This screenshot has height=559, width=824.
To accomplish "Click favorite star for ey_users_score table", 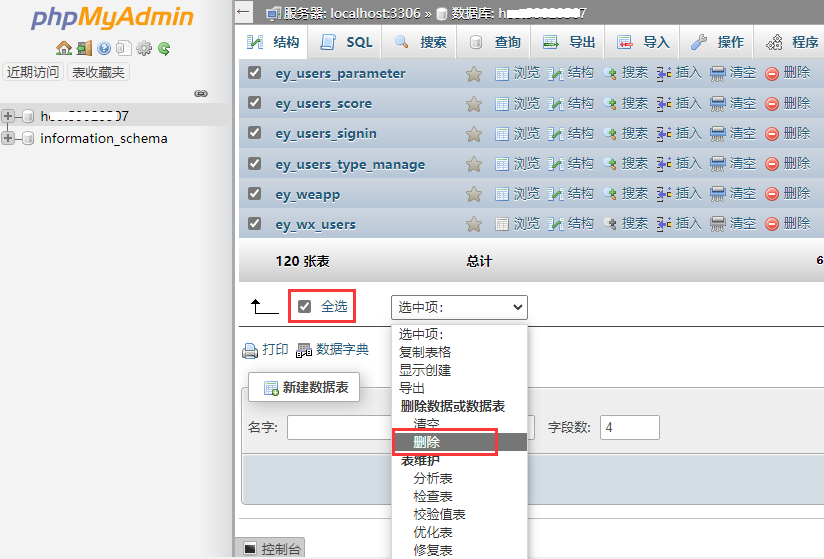I will click(473, 103).
